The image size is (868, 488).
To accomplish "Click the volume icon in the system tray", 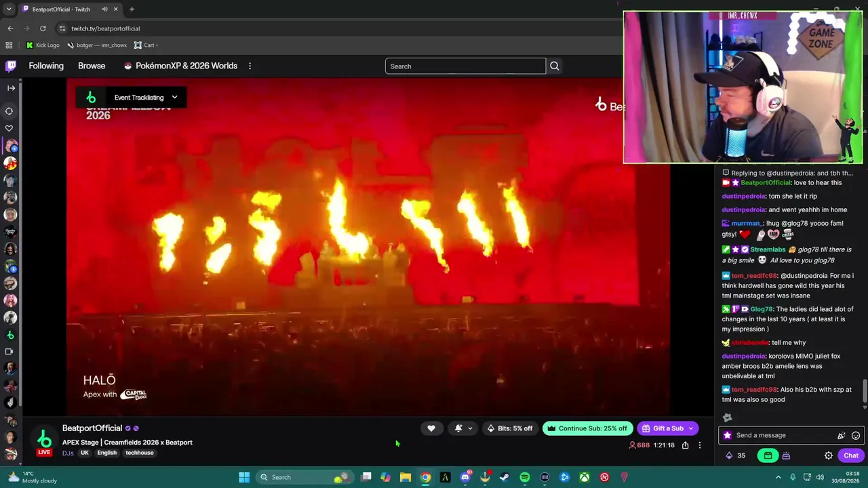I will tap(821, 477).
